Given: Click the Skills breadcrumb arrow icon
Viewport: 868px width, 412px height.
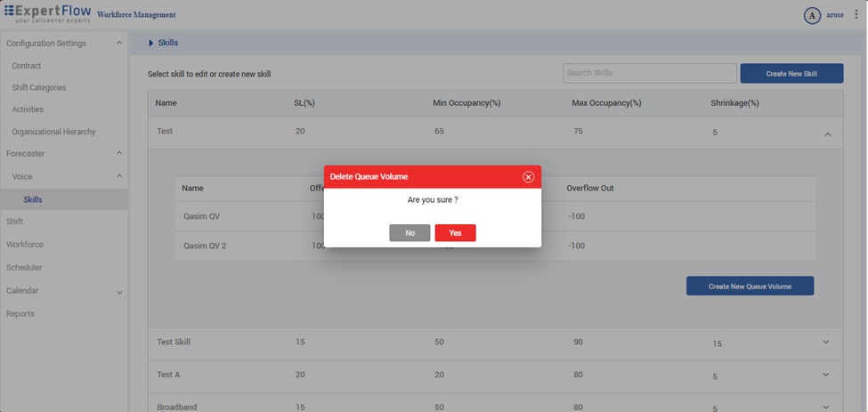Looking at the screenshot, I should point(151,43).
